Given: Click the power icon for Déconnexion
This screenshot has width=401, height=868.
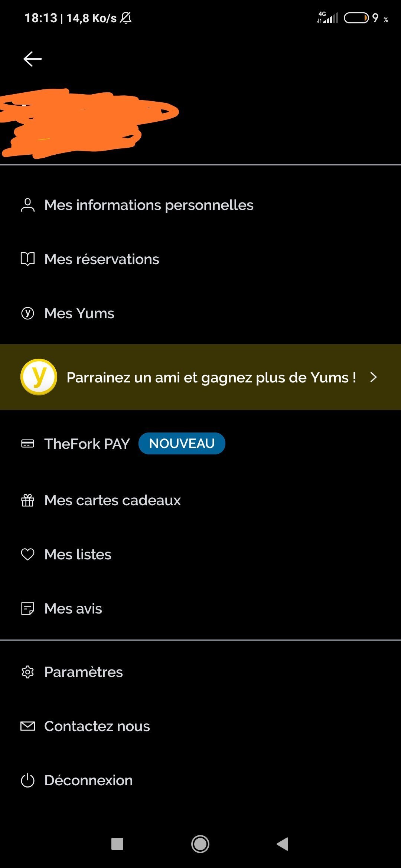Looking at the screenshot, I should [x=27, y=780].
